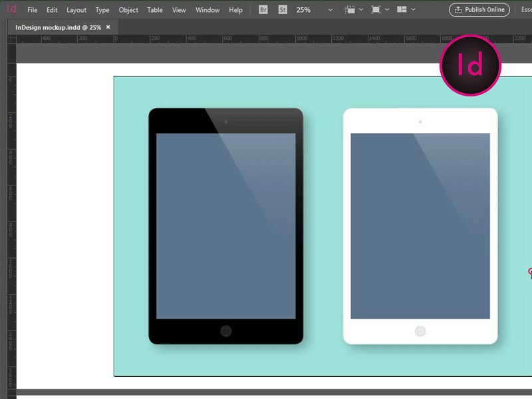532x399 pixels.
Task: Open the Object menu
Action: coord(128,10)
